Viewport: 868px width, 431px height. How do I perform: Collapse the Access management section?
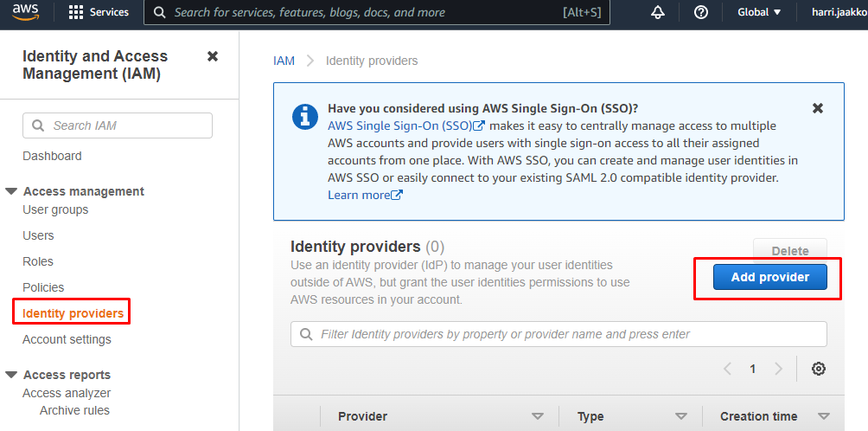coord(11,191)
